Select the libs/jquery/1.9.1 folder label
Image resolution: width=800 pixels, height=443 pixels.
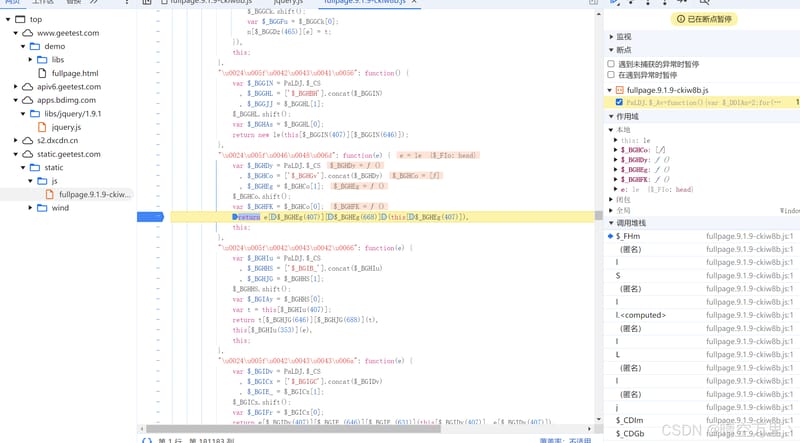tap(72, 114)
